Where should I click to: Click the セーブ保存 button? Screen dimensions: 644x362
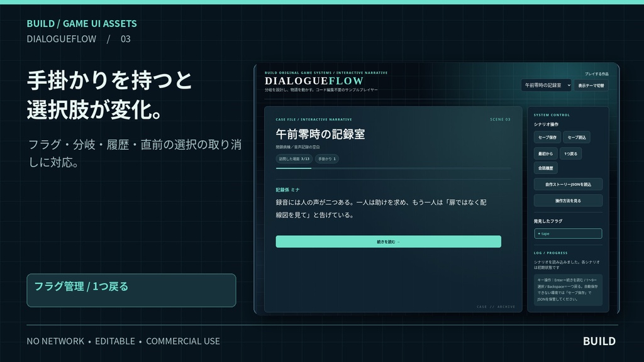pos(547,138)
